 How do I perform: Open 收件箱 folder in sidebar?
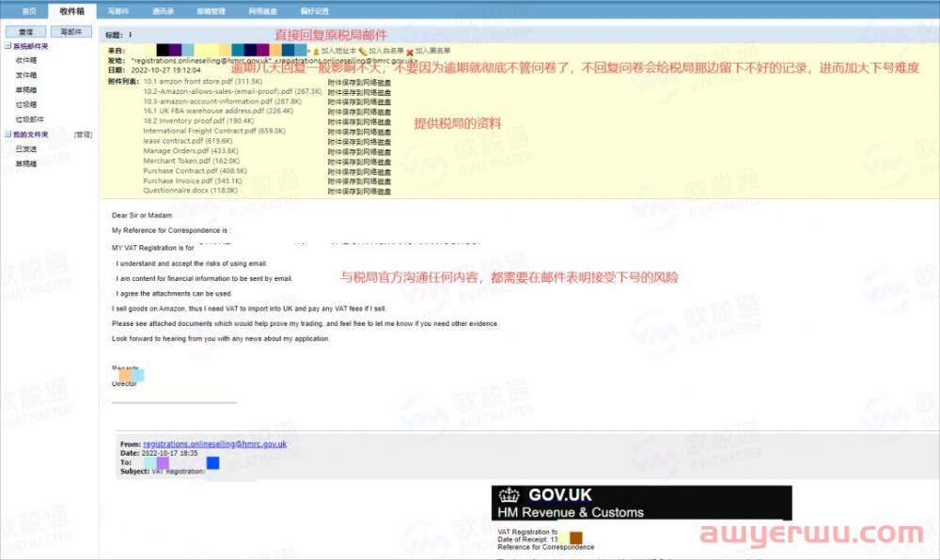click(x=25, y=60)
